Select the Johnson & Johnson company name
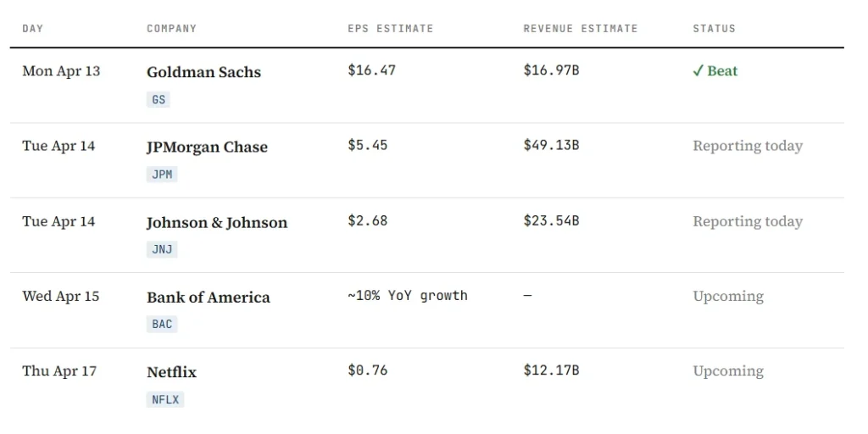The image size is (868, 434). [217, 222]
